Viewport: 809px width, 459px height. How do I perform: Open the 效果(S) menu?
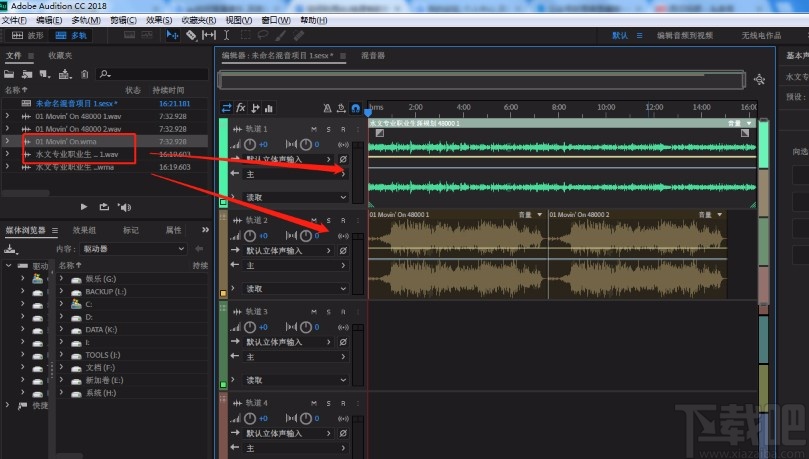[159, 20]
